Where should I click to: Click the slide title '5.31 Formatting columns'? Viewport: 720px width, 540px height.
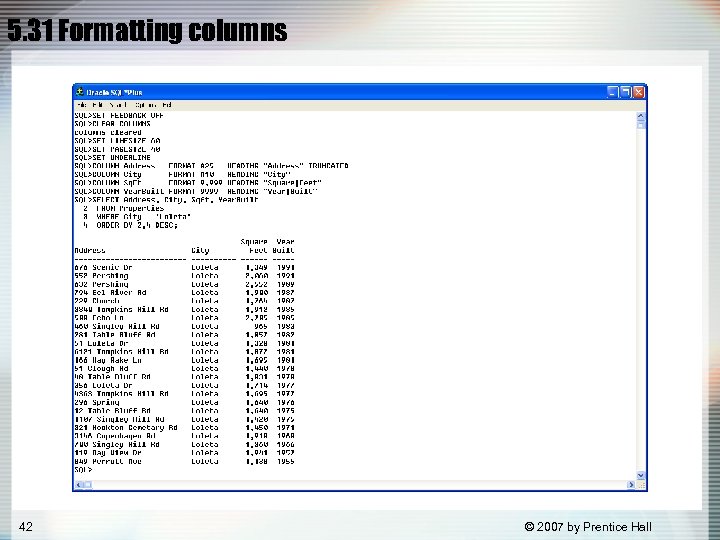[147, 30]
